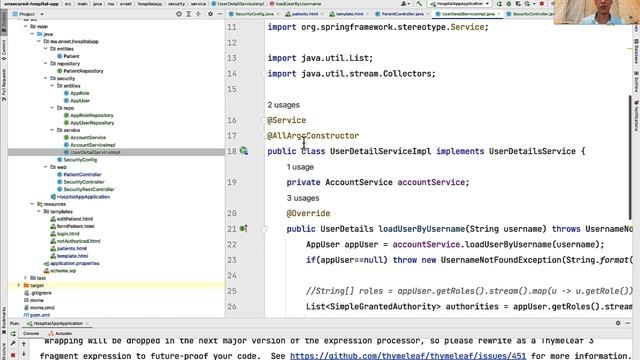Click the profiler icon in top toolbar
The width and height of the screenshot is (640, 360).
[x=527, y=4]
